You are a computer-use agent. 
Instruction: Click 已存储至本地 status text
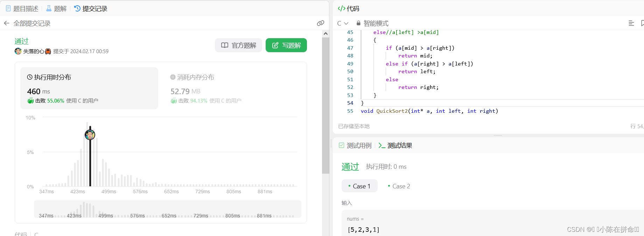coord(354,126)
